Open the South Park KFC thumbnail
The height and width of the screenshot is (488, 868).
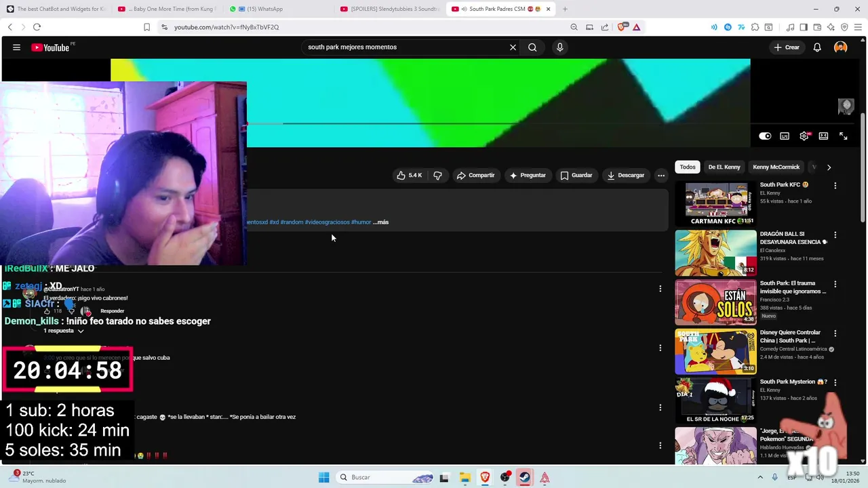[715, 203]
